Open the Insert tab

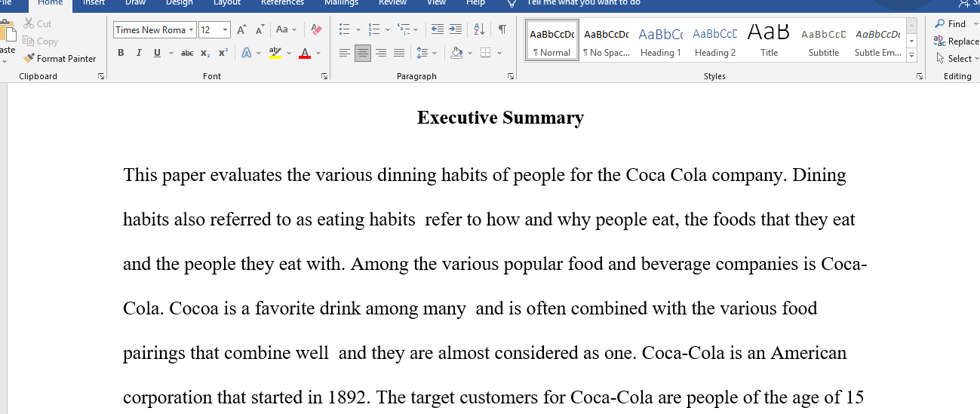point(94,3)
